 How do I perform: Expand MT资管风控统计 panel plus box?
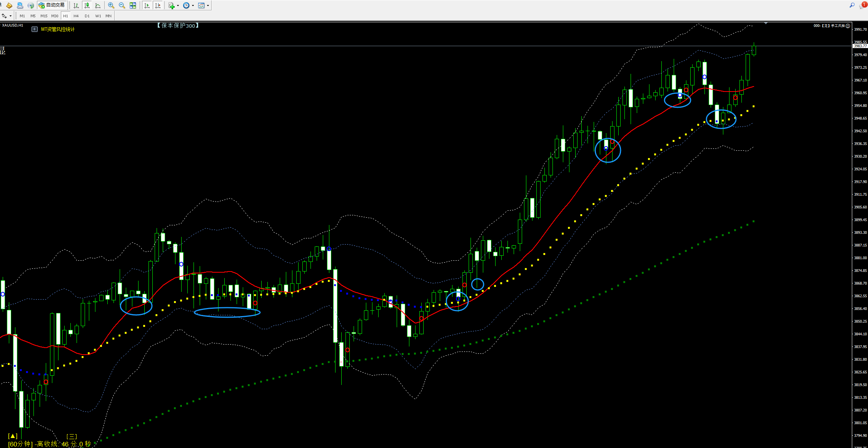[35, 29]
